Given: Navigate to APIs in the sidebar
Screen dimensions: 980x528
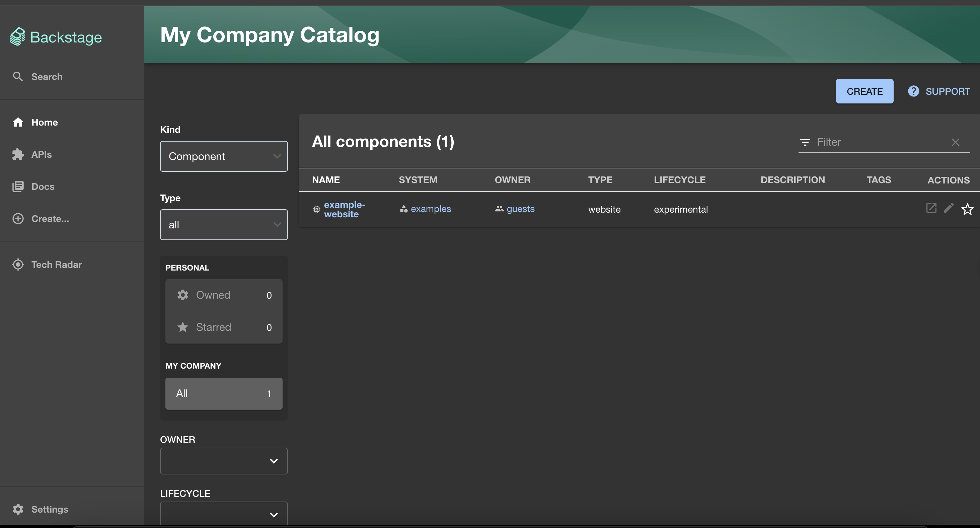Looking at the screenshot, I should point(41,154).
